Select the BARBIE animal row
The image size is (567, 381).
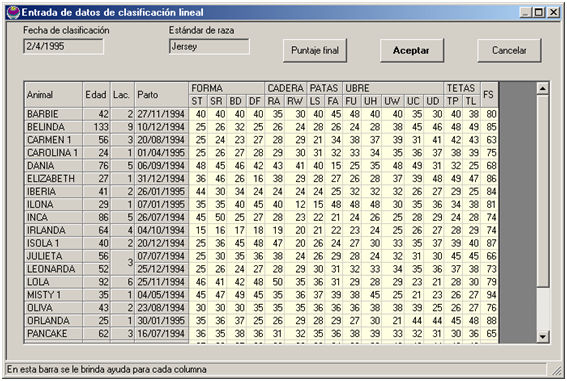(x=261, y=114)
